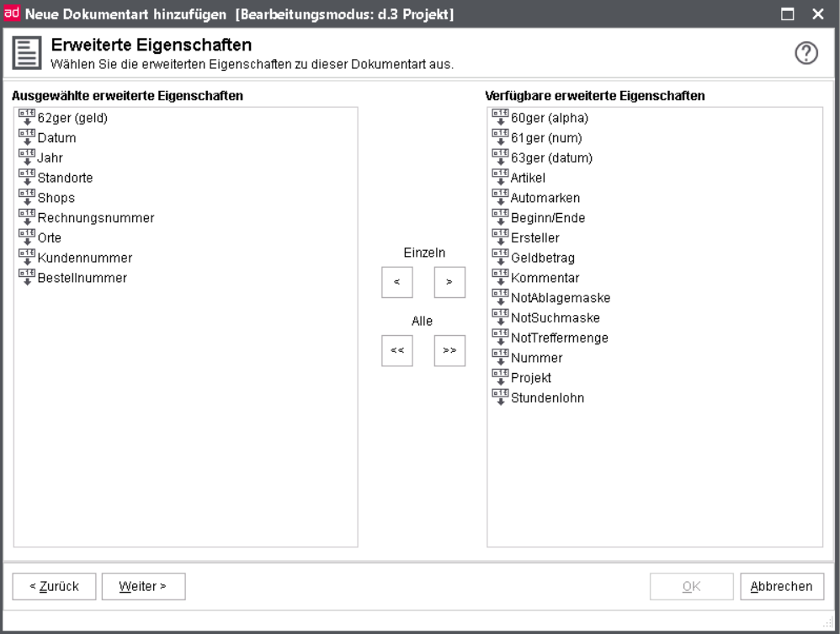Click the icon next to Geldbetrag
The image size is (840, 634).
point(500,258)
